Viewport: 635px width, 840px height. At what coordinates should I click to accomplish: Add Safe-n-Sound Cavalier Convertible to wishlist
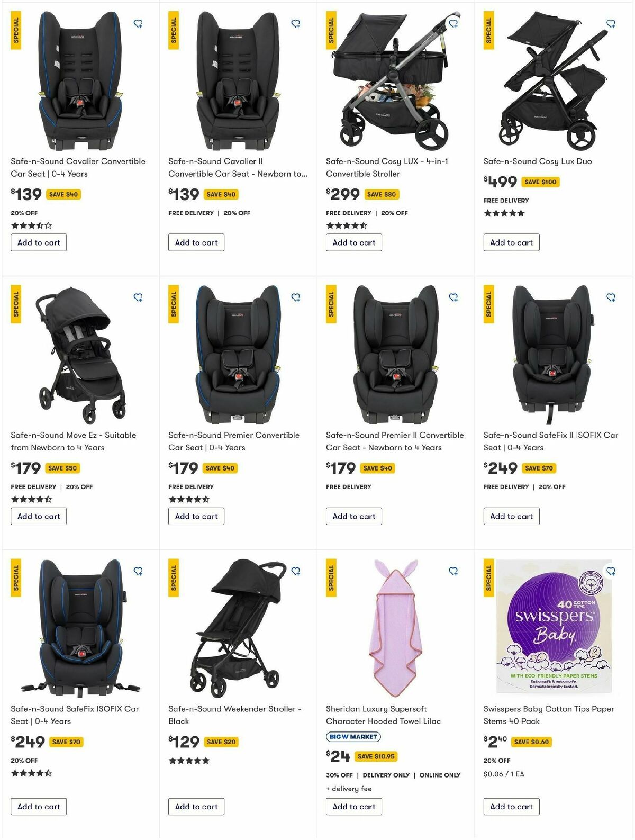pyautogui.click(x=138, y=24)
